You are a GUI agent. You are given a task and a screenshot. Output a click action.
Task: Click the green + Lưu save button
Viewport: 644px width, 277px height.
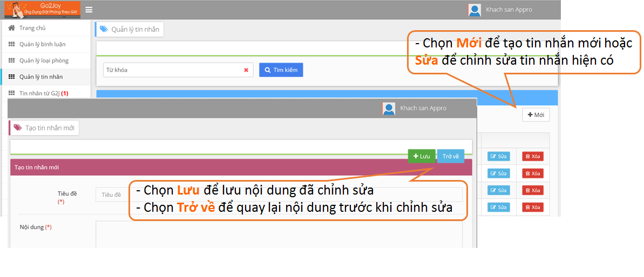[x=422, y=156]
